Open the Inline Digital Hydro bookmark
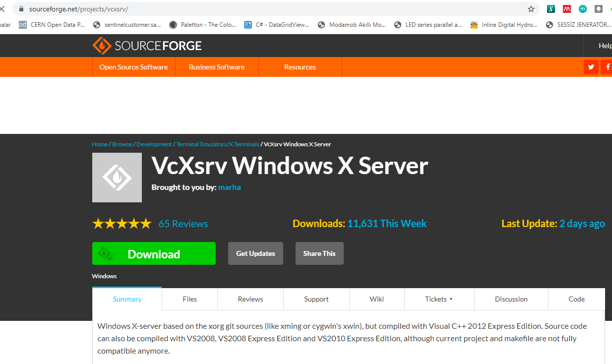 click(504, 25)
